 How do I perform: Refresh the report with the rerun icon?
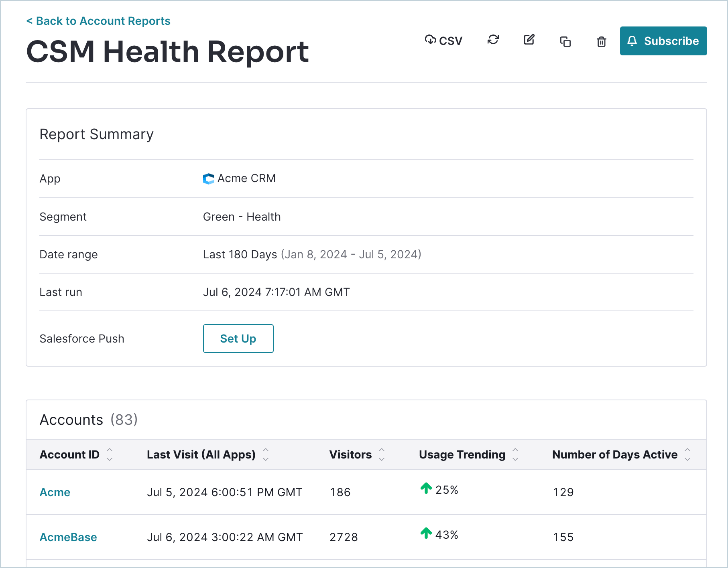[x=493, y=40]
